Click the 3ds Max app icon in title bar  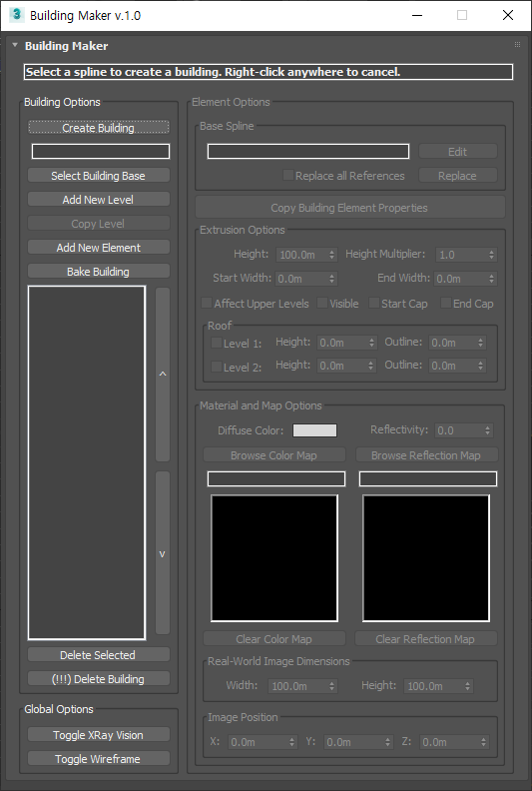point(17,15)
